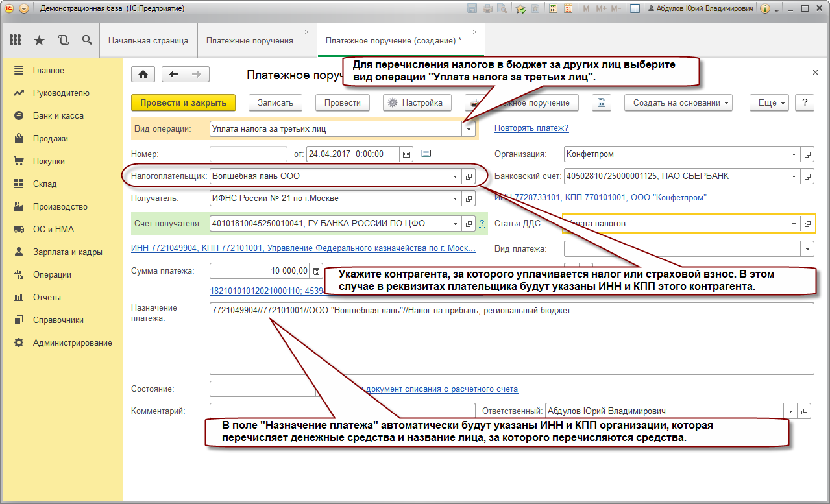Open Организация Конфетпром with open-form icon
This screenshot has width=830, height=504.
807,154
